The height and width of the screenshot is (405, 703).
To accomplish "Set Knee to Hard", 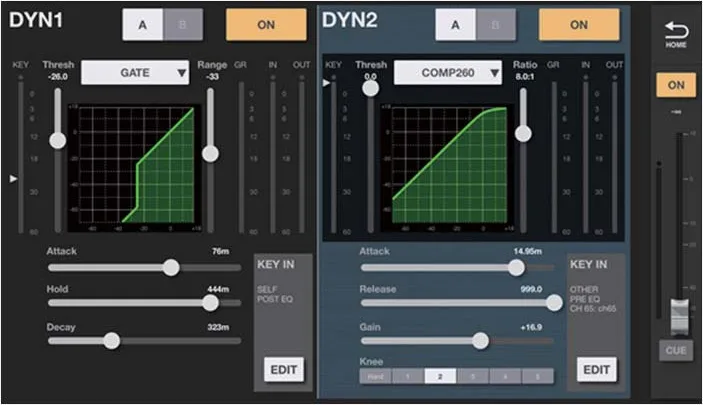I will tap(375, 376).
